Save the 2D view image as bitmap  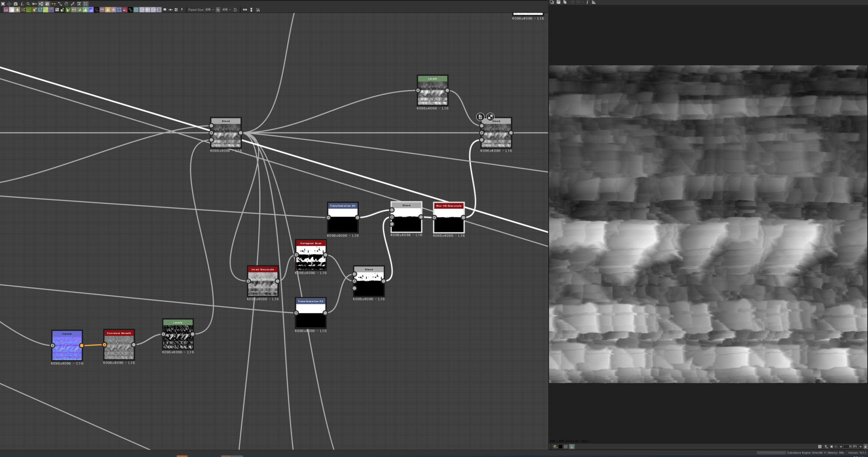tap(558, 2)
